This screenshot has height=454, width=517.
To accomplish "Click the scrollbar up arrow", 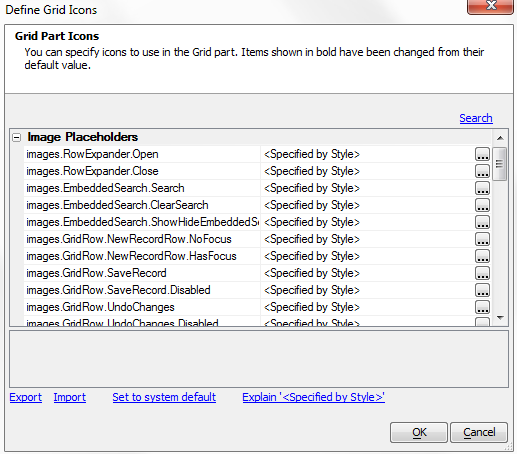I will pyautogui.click(x=500, y=138).
